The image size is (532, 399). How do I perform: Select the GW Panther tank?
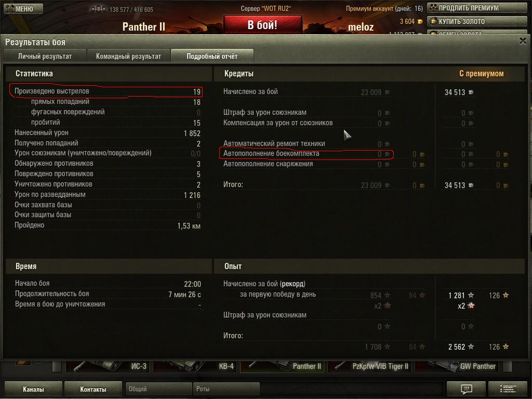(x=457, y=366)
